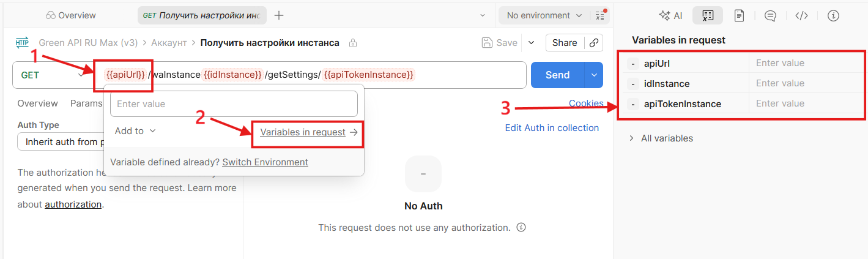Image resolution: width=868 pixels, height=259 pixels.
Task: Open the Documentation panel icon
Action: [739, 16]
